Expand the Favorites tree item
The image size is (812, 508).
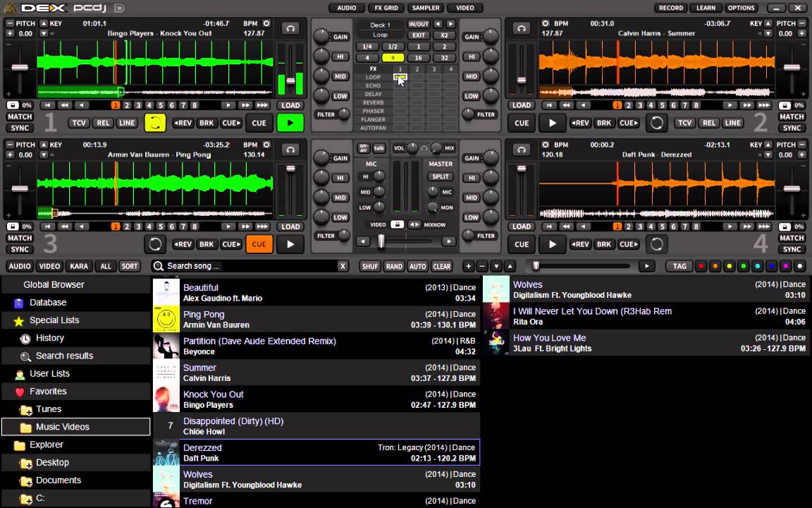(48, 391)
